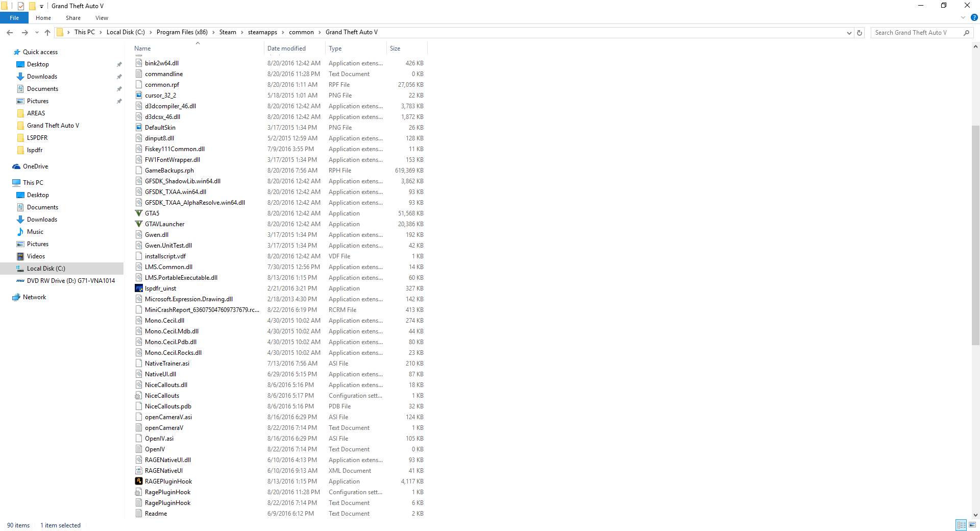Unpin Desktop from Quick access
Image resolution: width=980 pixels, height=531 pixels.
[119, 64]
